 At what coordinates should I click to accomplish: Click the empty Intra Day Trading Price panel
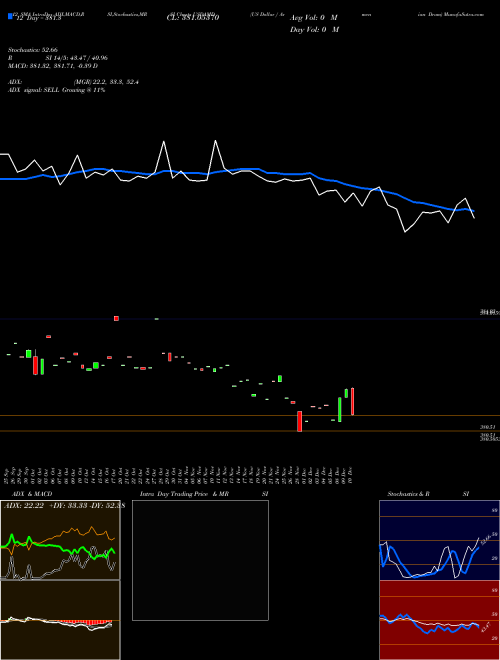pos(200,560)
